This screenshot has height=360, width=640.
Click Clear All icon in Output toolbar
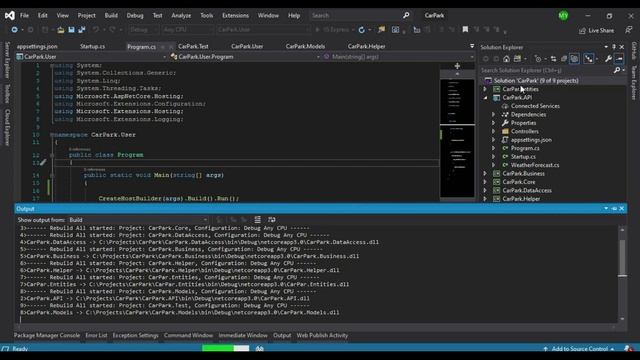pos(258,220)
